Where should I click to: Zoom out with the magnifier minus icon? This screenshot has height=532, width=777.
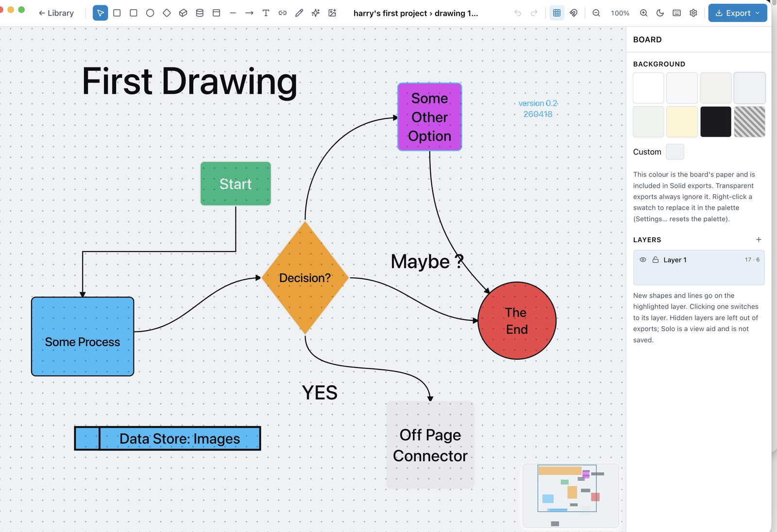(596, 13)
